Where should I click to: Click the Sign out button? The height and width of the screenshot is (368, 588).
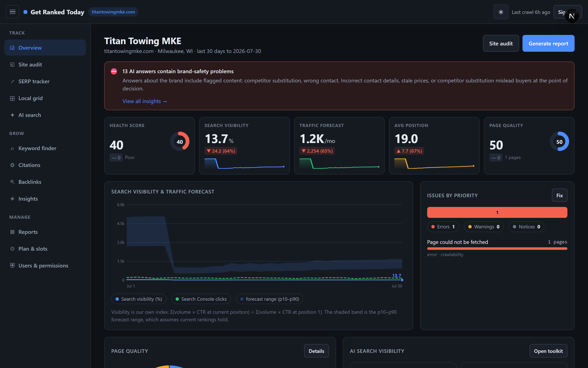567,12
